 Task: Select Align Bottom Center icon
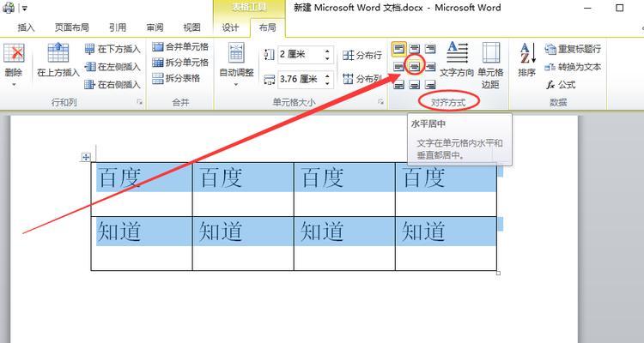point(415,85)
